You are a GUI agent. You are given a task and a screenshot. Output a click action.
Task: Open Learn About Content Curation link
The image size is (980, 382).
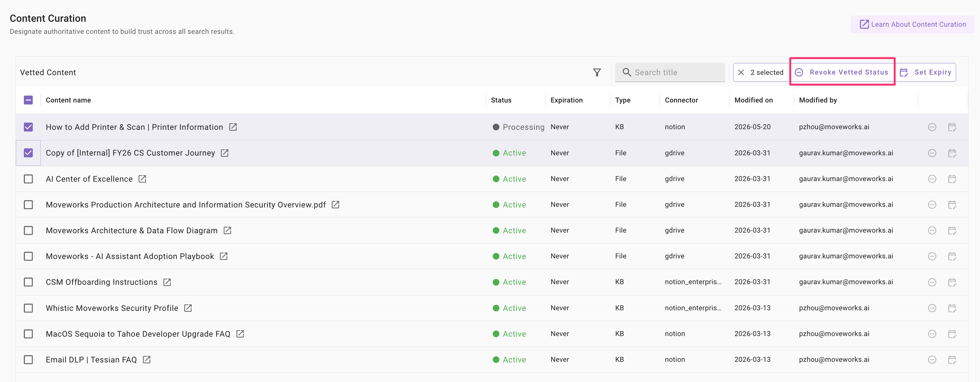[x=912, y=24]
